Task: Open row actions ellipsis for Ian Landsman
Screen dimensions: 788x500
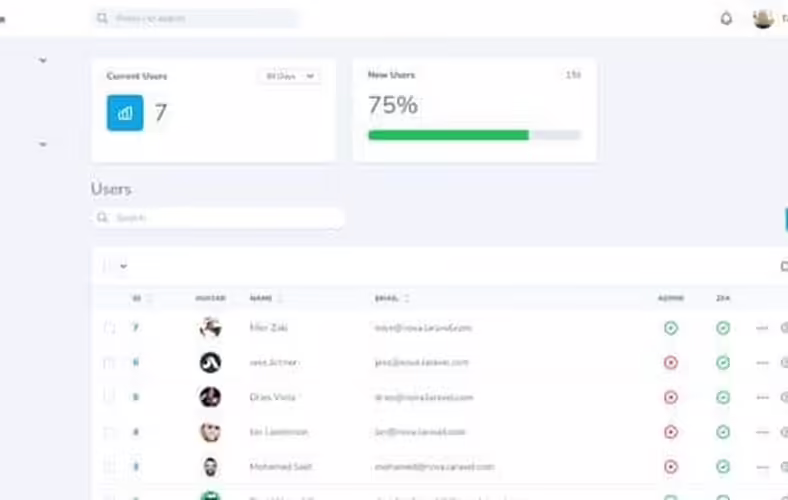Action: pyautogui.click(x=762, y=432)
